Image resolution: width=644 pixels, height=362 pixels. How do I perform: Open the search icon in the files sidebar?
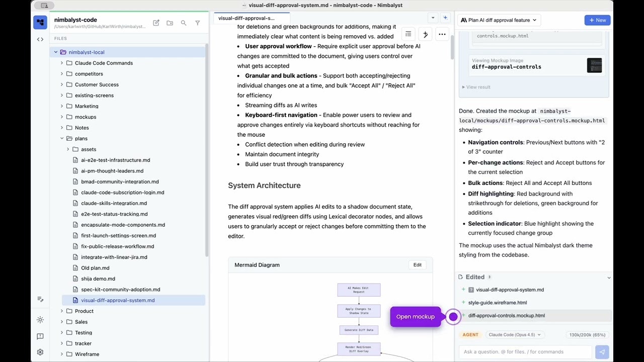[183, 23]
